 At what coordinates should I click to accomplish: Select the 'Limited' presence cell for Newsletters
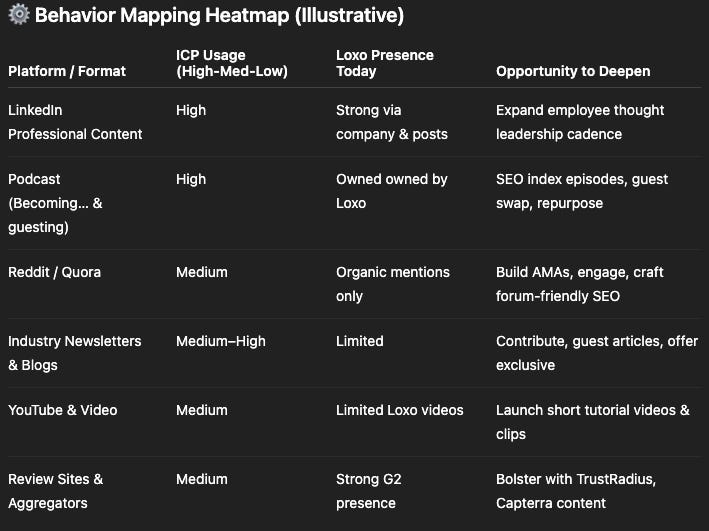click(x=359, y=341)
